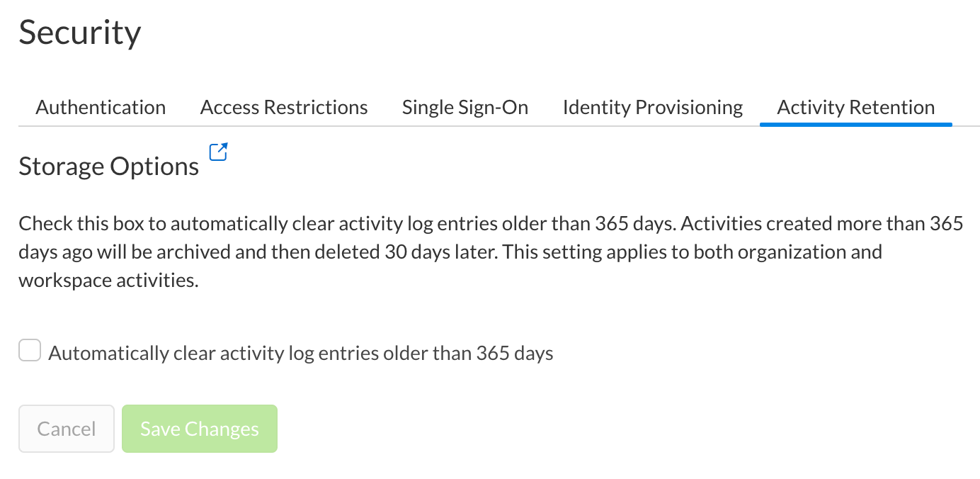Click the checkbox label text about clearing entries
980x479 pixels.
300,352
